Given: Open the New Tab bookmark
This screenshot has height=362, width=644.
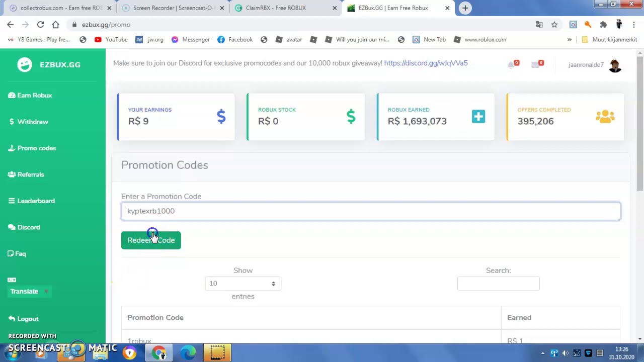Looking at the screenshot, I should [x=429, y=39].
